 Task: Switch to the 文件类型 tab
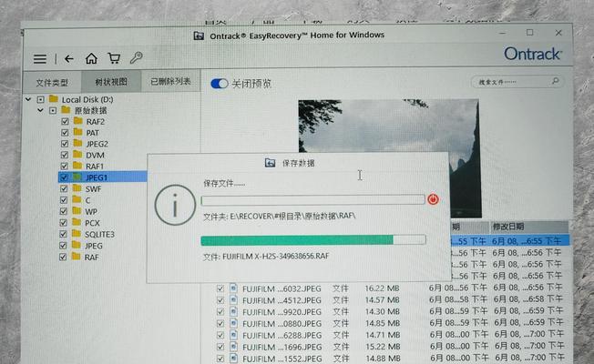(52, 82)
